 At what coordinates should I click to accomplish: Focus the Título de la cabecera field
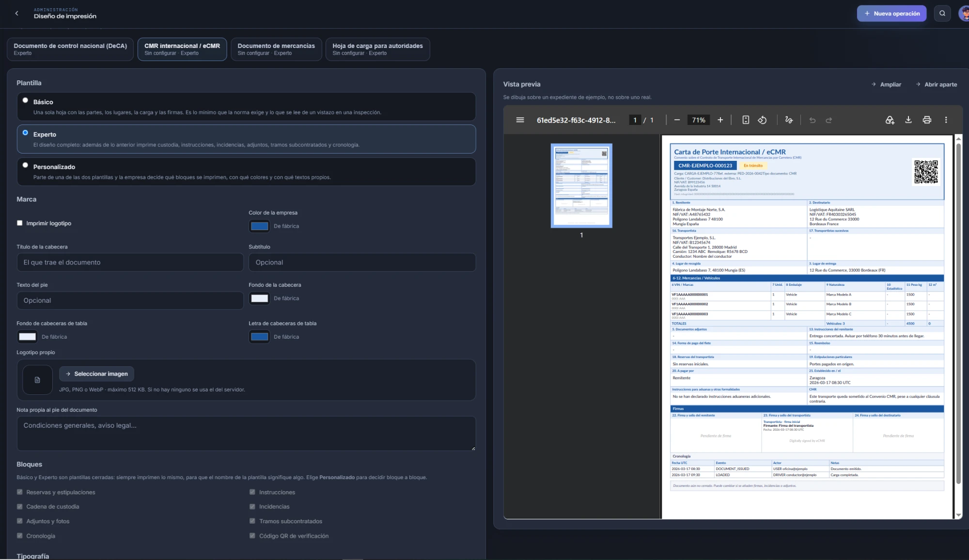(x=130, y=263)
